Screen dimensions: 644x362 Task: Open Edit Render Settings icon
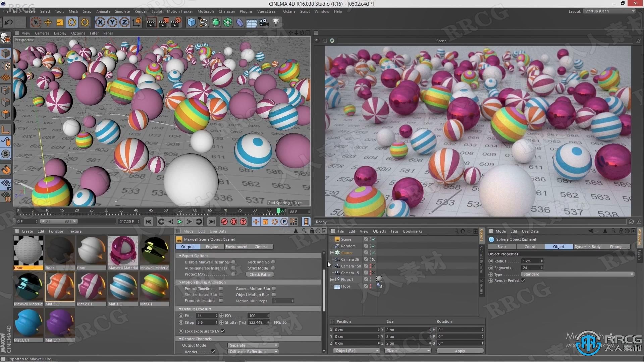pyautogui.click(x=176, y=22)
